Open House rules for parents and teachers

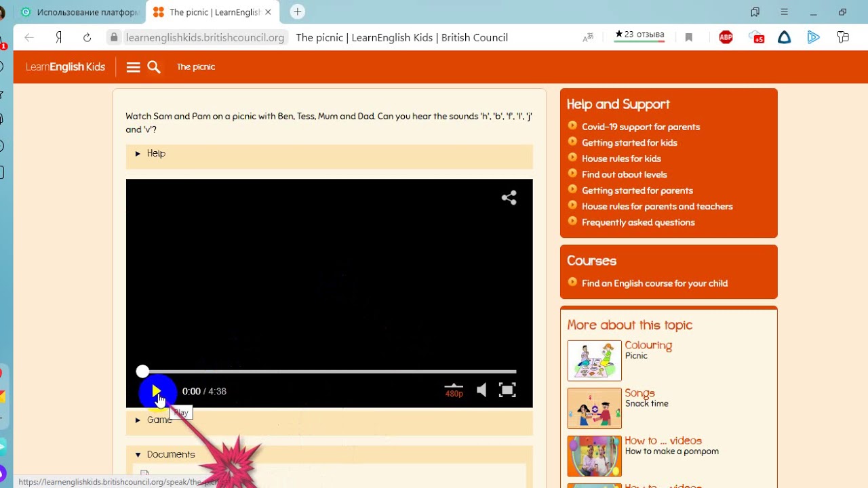tap(657, 207)
